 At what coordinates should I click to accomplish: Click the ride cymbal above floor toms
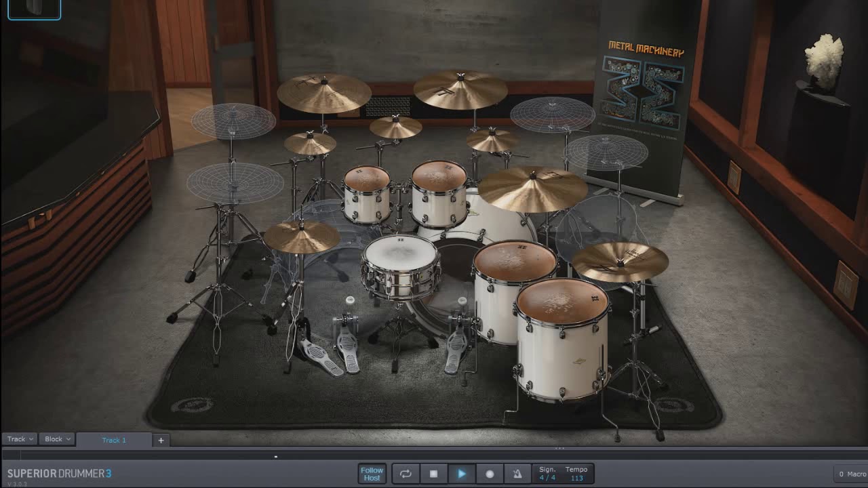click(x=533, y=188)
